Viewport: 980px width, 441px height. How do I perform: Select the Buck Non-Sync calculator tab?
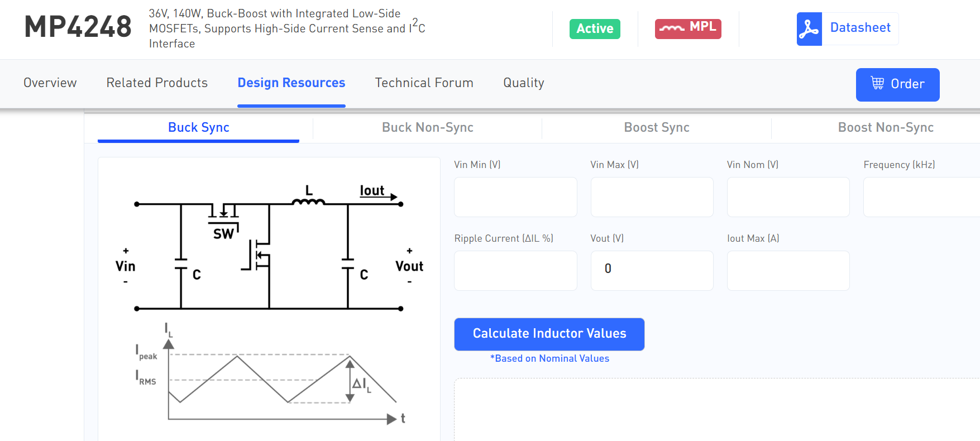pyautogui.click(x=428, y=127)
